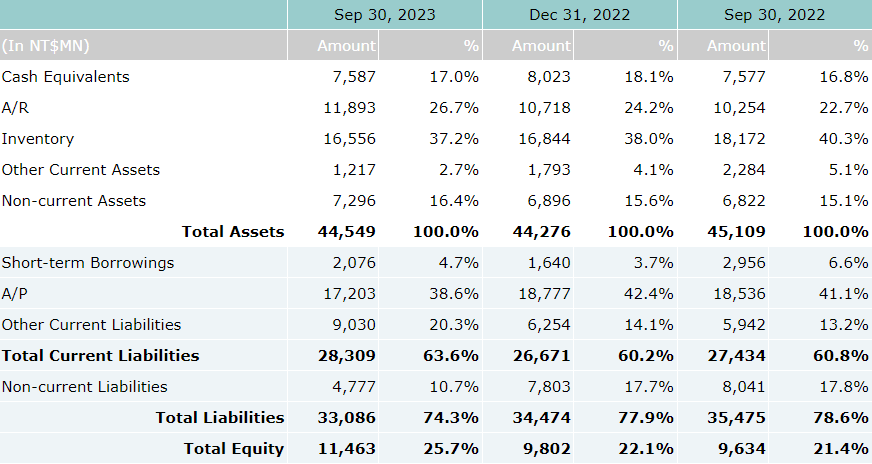Click the Inventory row label
Screen dimensions: 872x464
[38, 139]
